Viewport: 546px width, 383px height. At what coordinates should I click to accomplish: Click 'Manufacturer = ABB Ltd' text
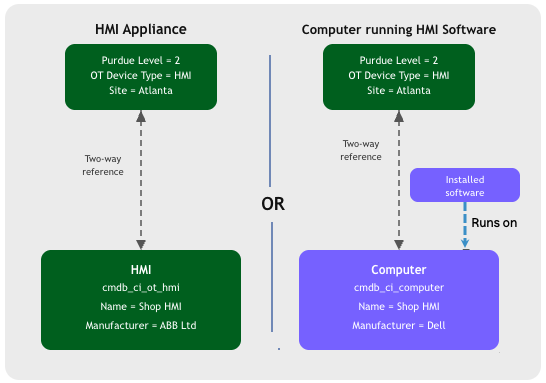click(141, 325)
